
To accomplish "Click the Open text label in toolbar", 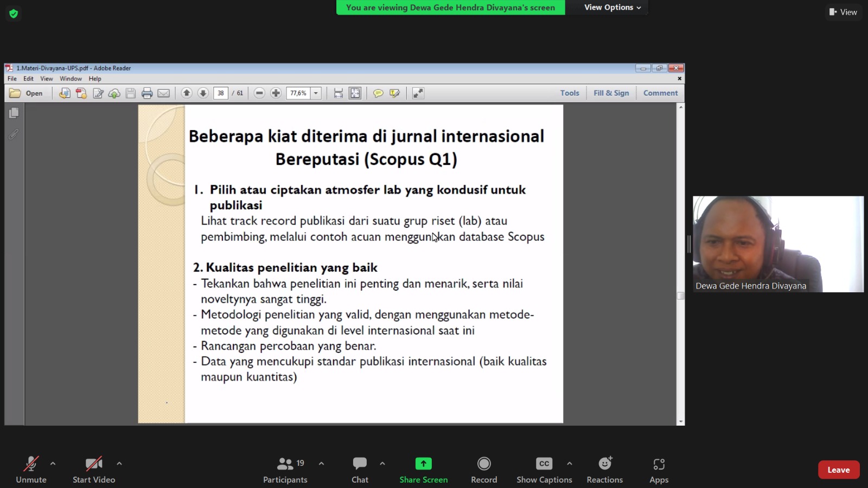I will [x=34, y=93].
